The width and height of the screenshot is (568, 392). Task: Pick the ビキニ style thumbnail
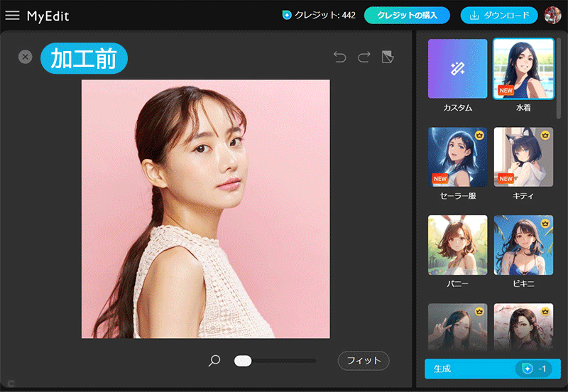[523, 245]
